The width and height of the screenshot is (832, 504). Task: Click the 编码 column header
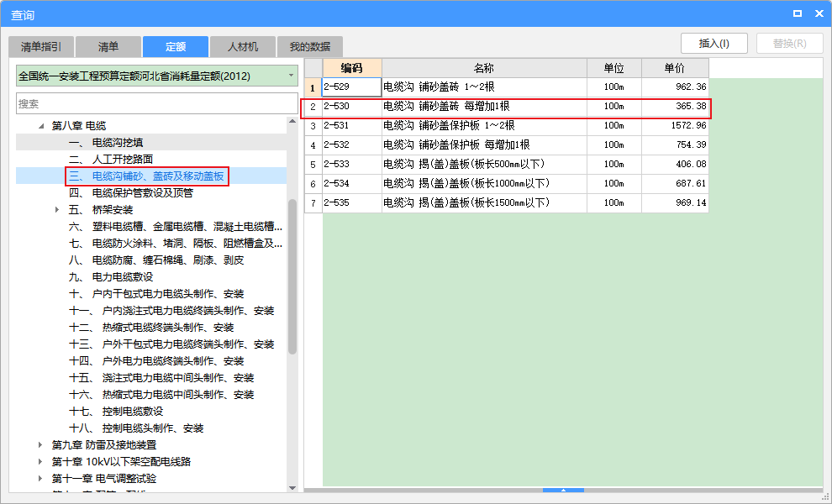click(x=352, y=68)
